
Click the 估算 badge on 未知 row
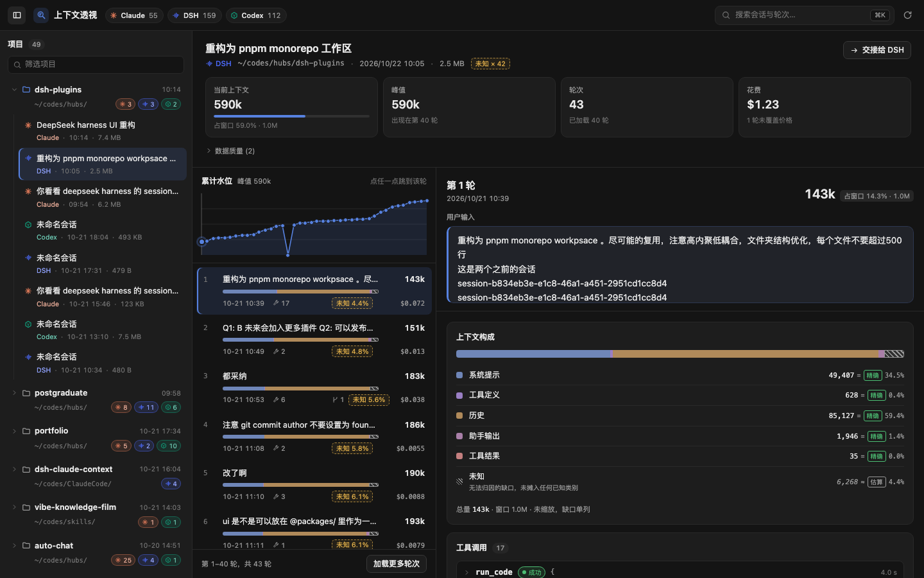(x=877, y=482)
